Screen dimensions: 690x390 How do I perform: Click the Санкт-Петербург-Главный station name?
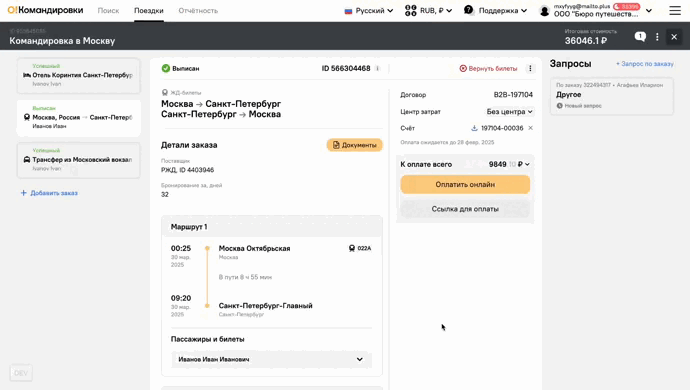[265, 305]
